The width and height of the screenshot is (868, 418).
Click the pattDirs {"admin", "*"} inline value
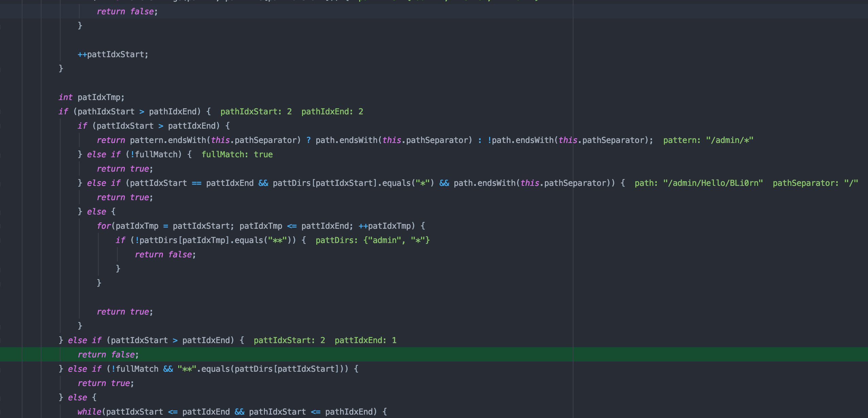[x=372, y=240]
